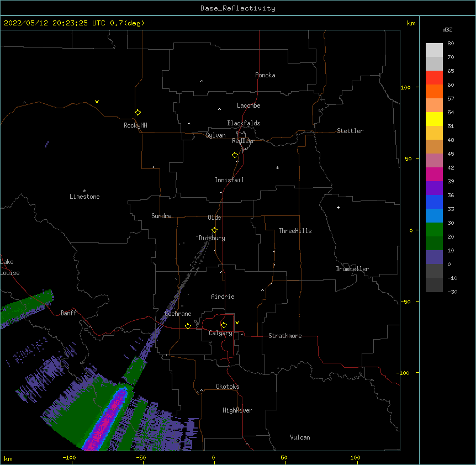Click the Banff label
Viewport: 476px width, 465px height.
pos(68,313)
